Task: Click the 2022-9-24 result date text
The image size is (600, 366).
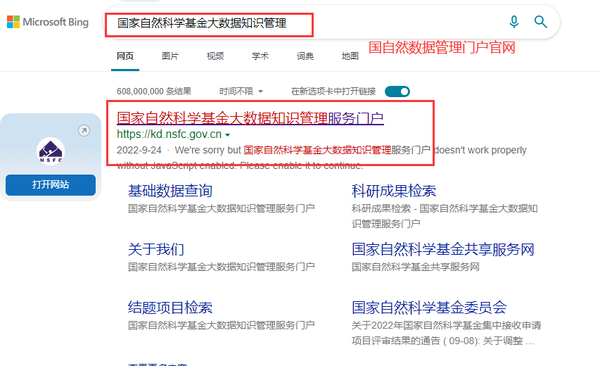Action: pos(139,150)
